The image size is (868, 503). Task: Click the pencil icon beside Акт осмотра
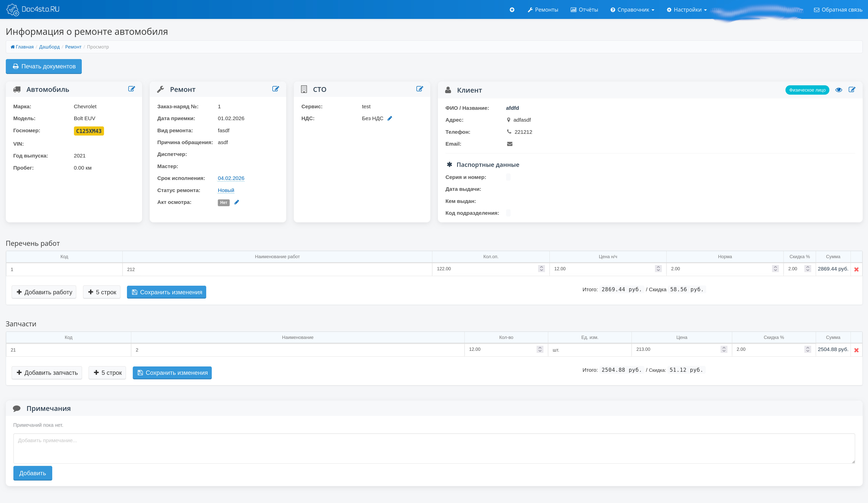(237, 202)
